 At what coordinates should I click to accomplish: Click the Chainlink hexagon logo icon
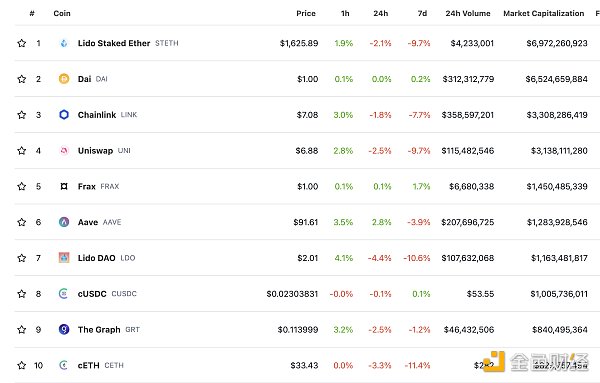coord(64,115)
